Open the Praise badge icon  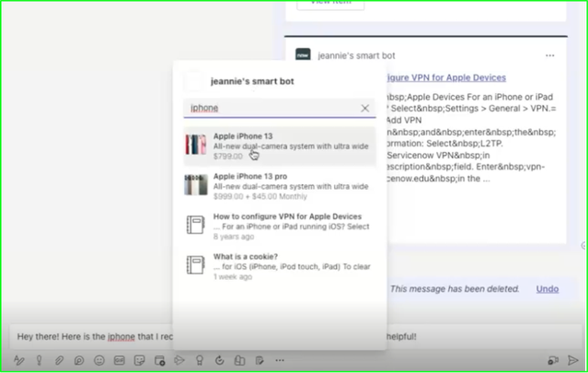pos(200,360)
